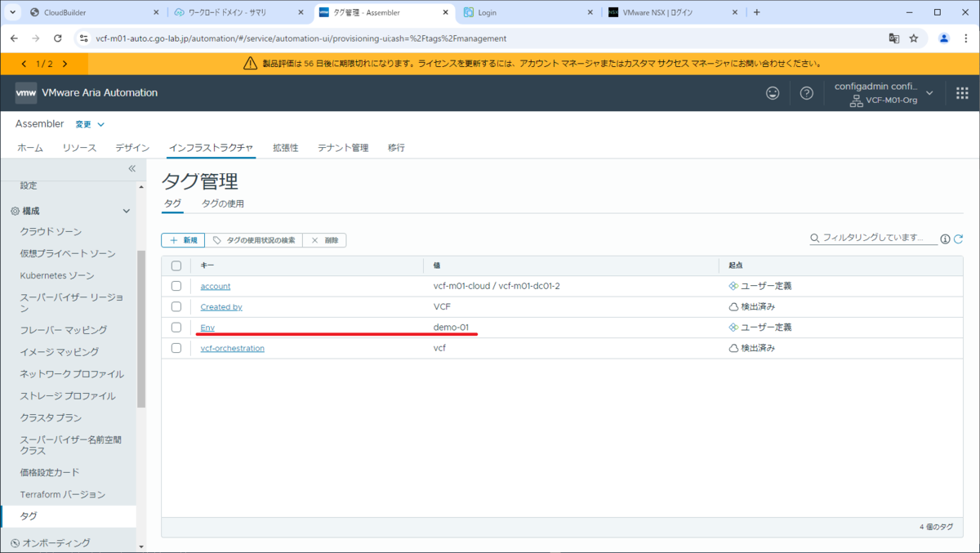Select the インフラストラクチャ tab
The height and width of the screenshot is (553, 980).
tap(211, 148)
